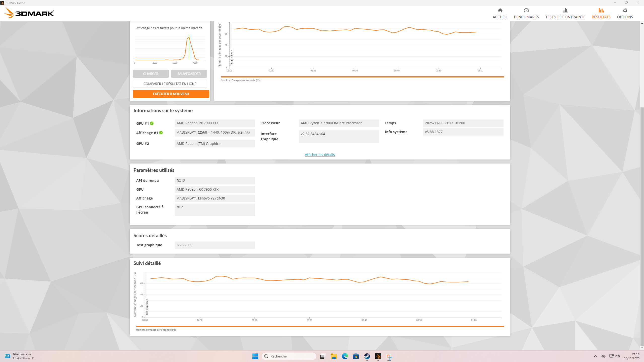
Task: Click the Charger button
Action: tap(151, 74)
